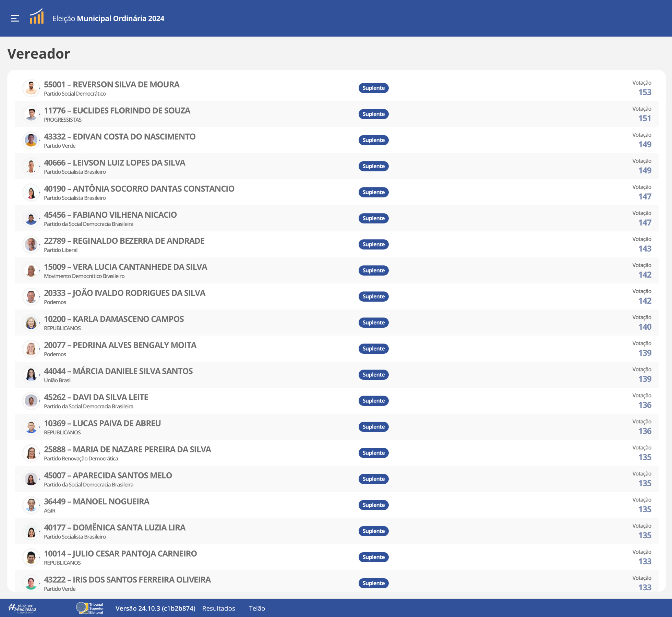
Task: Click the Tribunal Superior Eleitoral logo
Action: pos(90,608)
